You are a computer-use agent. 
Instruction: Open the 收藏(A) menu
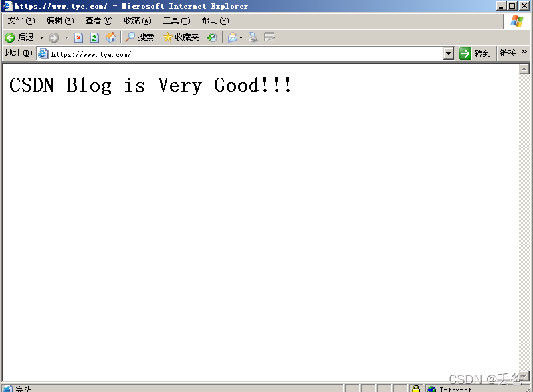[x=138, y=21]
